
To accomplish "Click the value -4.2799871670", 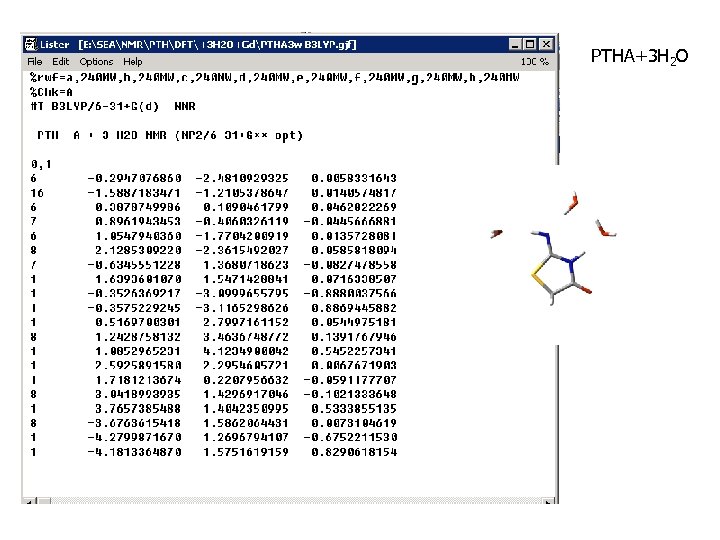I will pos(134,438).
